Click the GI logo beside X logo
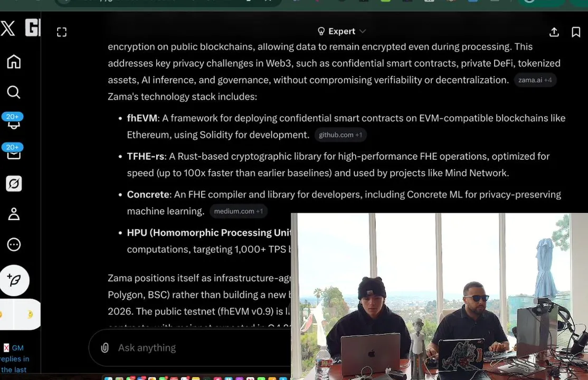 tap(33, 28)
